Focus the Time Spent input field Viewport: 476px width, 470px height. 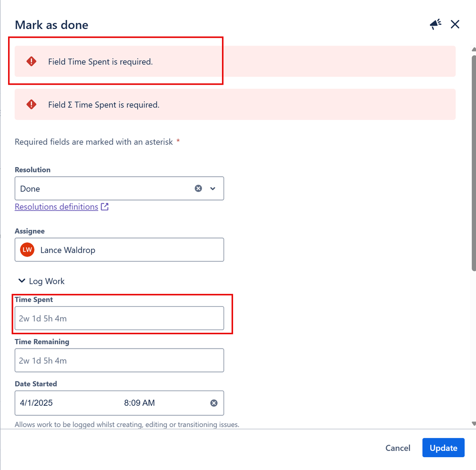119,319
